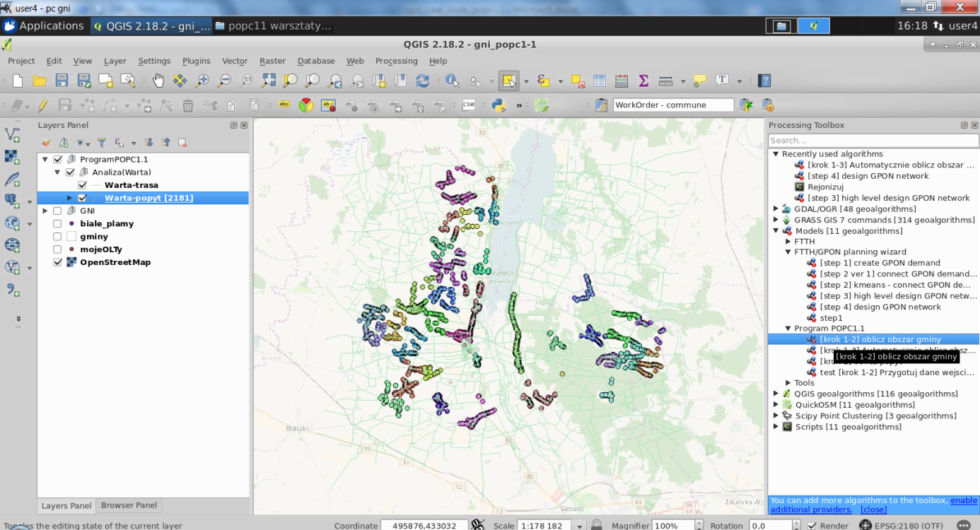Screen dimensions: 980x530
Task: Toggle the Render checkbox in status bar
Action: pos(812,525)
